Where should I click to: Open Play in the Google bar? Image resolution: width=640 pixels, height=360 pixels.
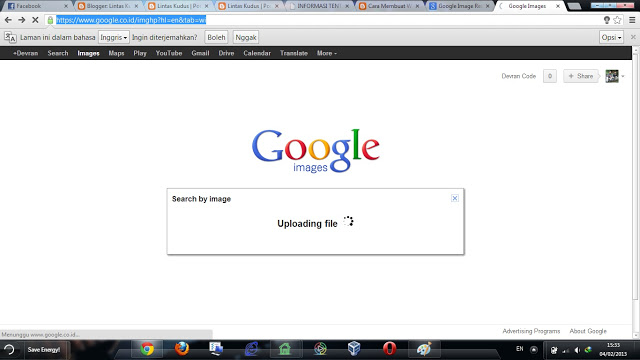pyautogui.click(x=140, y=53)
